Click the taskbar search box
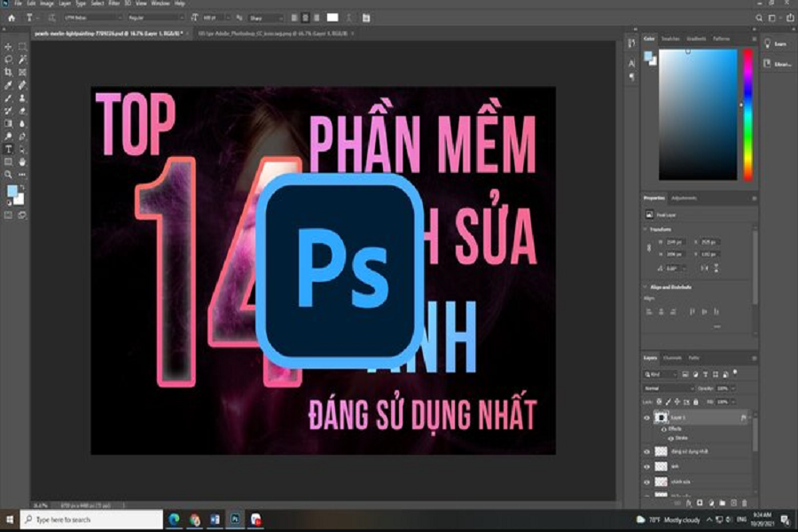The height and width of the screenshot is (532, 798). (x=92, y=520)
